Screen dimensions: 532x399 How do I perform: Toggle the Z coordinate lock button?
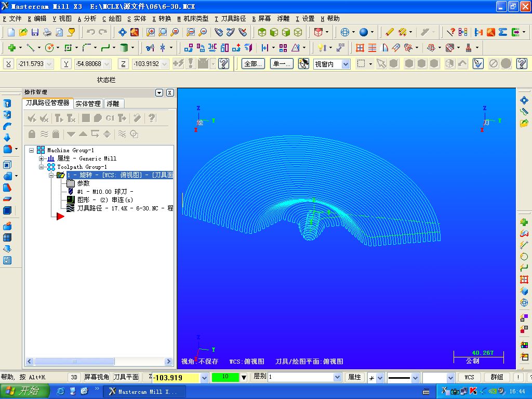(124, 64)
